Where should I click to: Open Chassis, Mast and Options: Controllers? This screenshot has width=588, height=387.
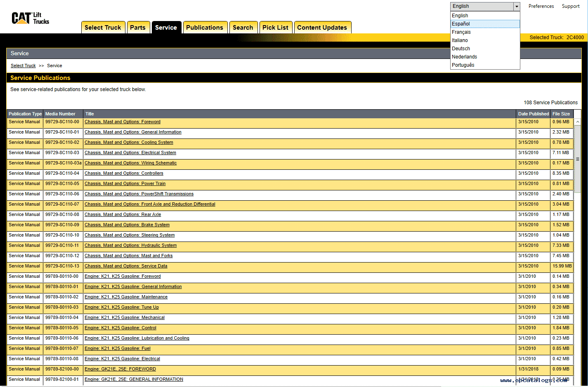pyautogui.click(x=124, y=174)
